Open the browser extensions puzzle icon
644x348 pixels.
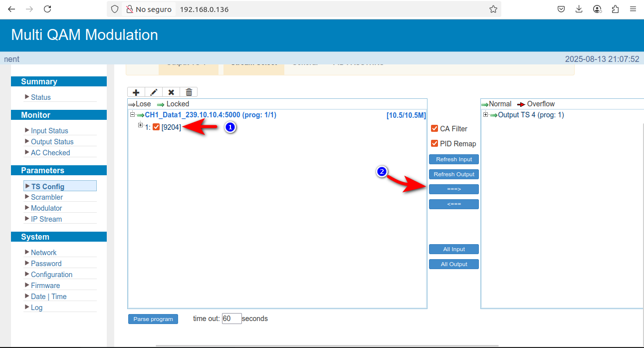tap(615, 9)
